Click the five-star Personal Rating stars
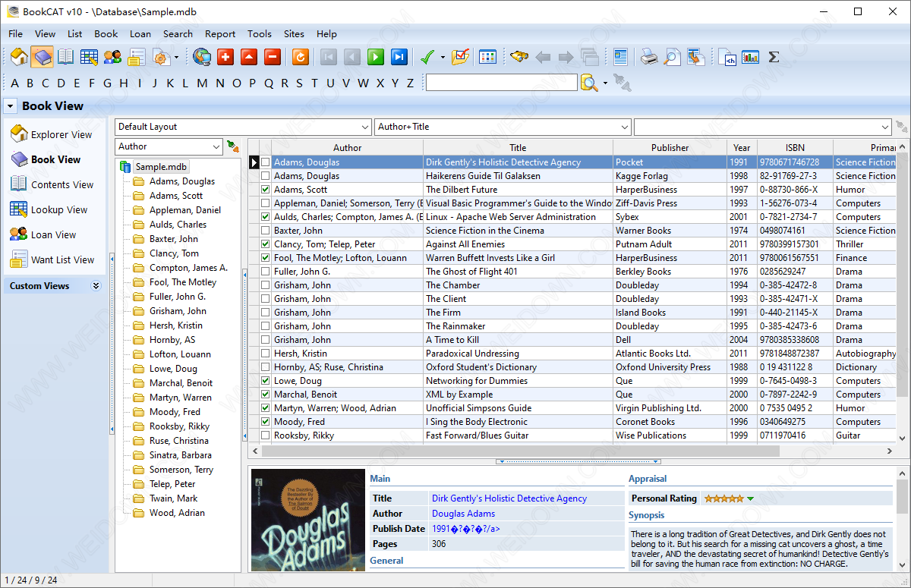911x588 pixels. 724,498
